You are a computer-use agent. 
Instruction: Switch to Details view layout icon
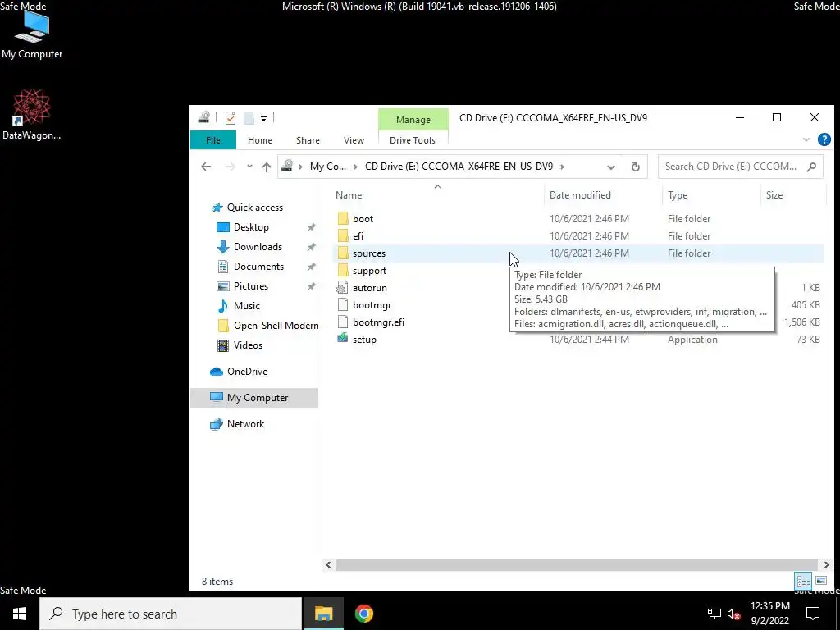pyautogui.click(x=803, y=581)
